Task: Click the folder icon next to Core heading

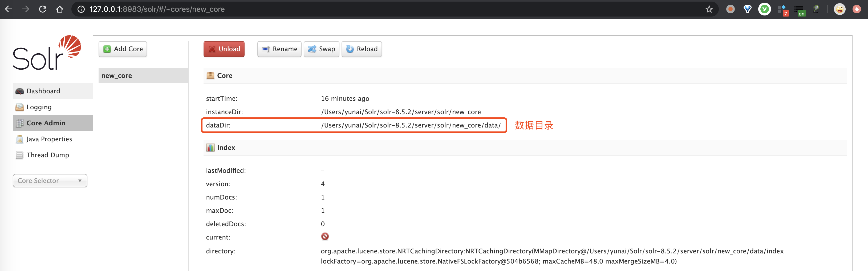Action: 210,75
